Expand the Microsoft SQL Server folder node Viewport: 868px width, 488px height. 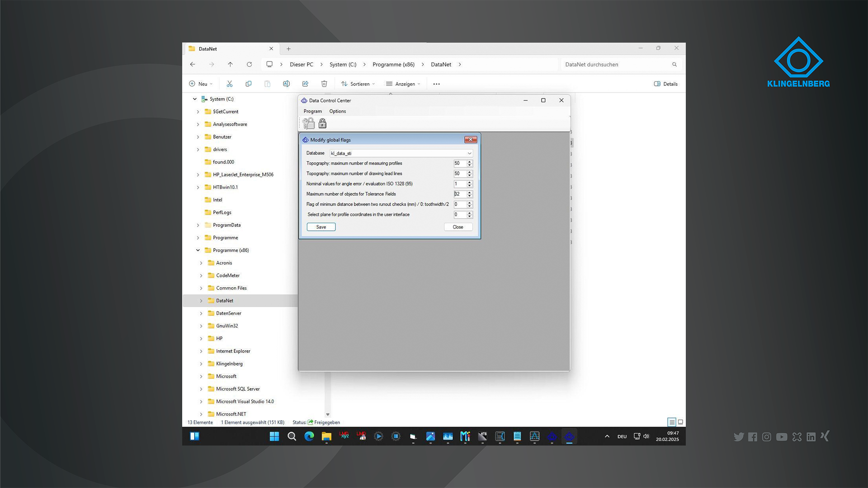tap(201, 389)
